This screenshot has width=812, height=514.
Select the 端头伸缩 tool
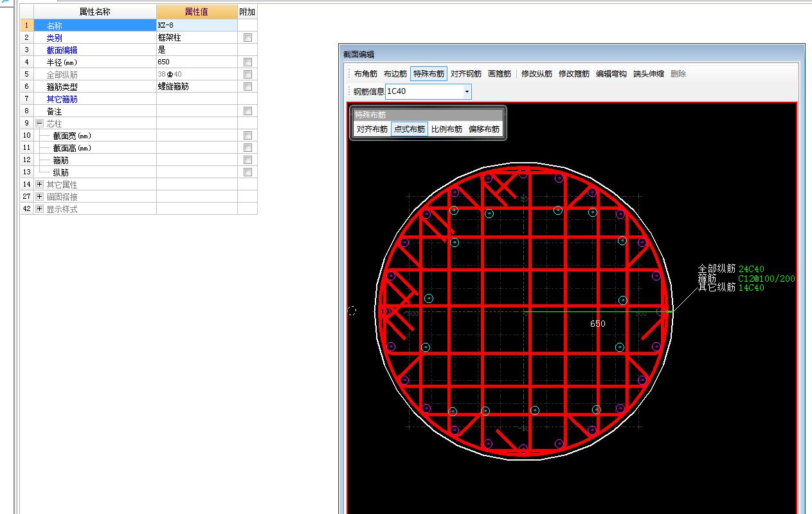point(649,74)
